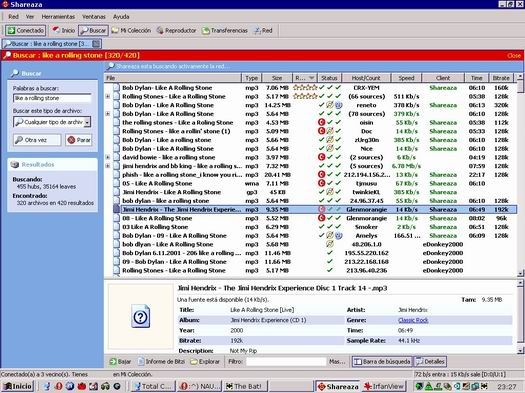Expand the david bowie 2 sources row
The height and width of the screenshot is (393, 525).
pos(108,157)
